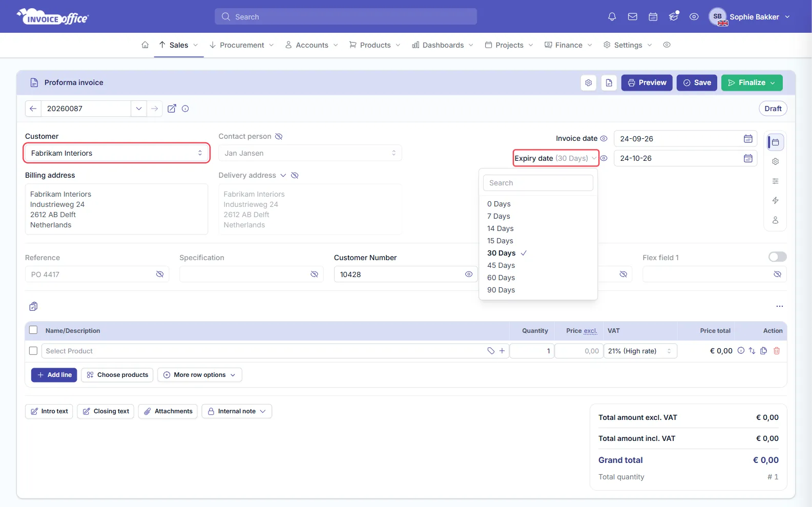
Task: Reorder the product line with arrows icon
Action: pos(752,351)
